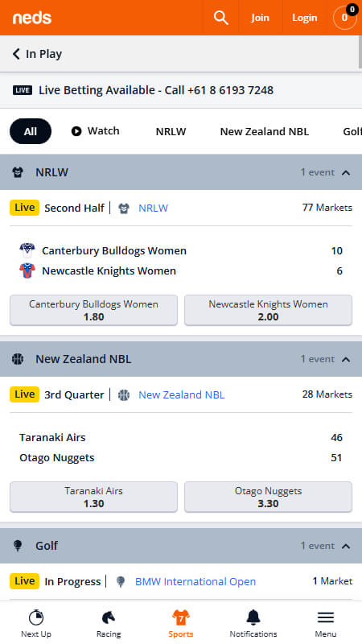Open the Login page

(x=305, y=18)
